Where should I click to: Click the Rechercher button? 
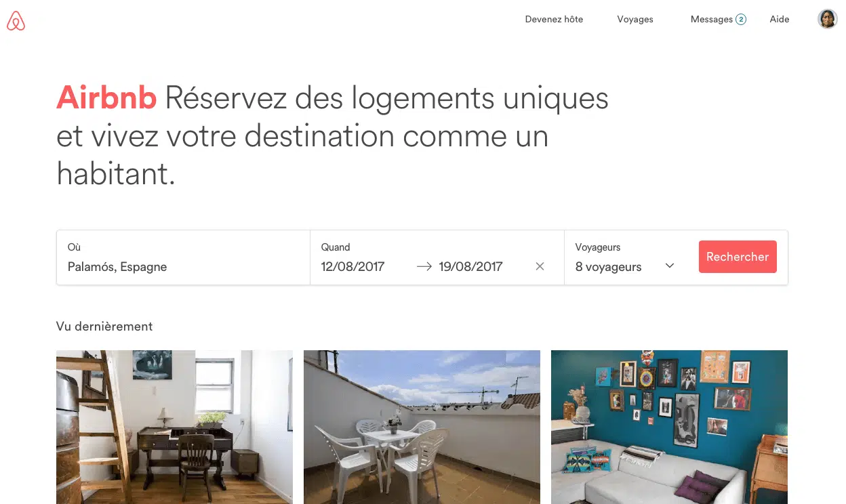[738, 257]
